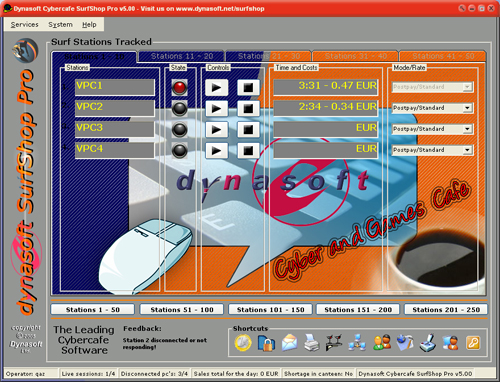500x382 pixels.
Task: Stop the session for VPC2
Action: coord(248,108)
